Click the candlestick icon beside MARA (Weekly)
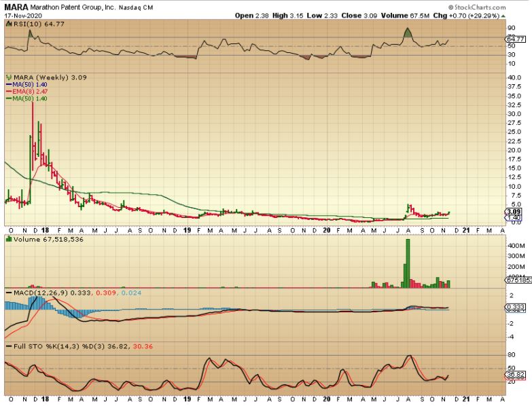 pos(9,77)
